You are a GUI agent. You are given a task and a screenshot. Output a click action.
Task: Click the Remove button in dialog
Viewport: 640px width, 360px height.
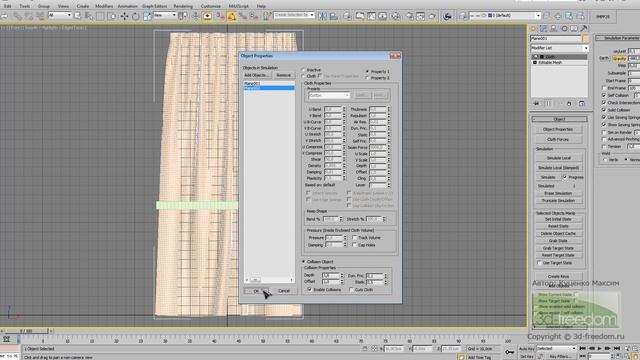tap(283, 76)
